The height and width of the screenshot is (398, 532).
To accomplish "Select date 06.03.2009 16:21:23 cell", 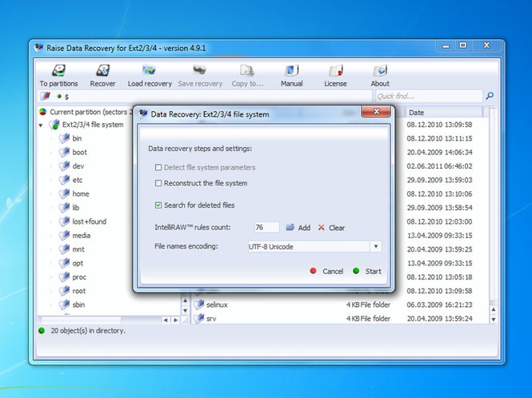I will pos(440,304).
